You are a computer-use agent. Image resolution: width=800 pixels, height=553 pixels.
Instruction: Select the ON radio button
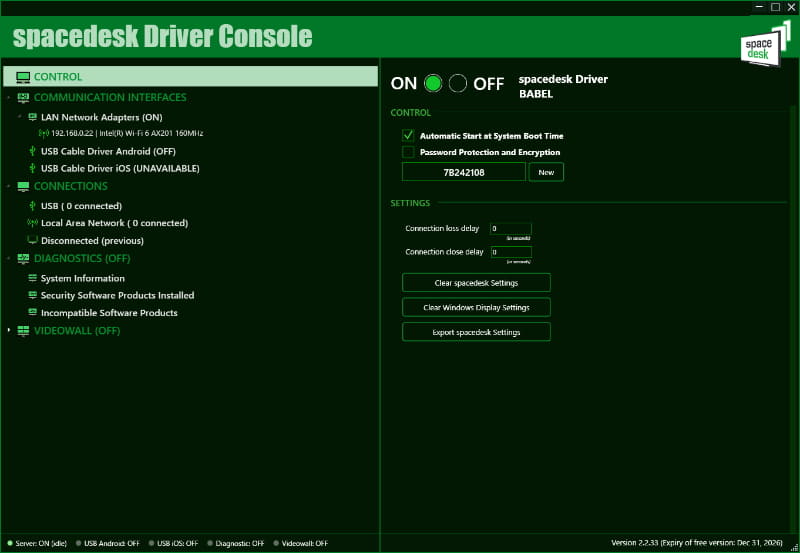click(433, 83)
